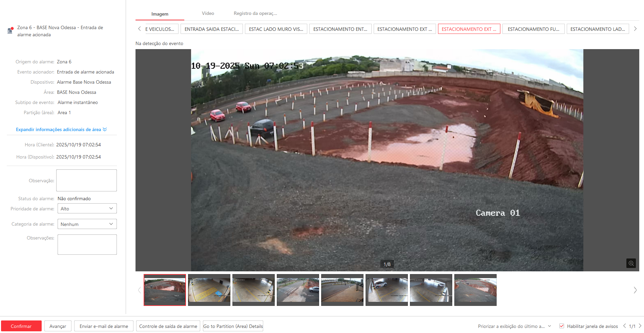Image resolution: width=644 pixels, height=333 pixels.
Task: Click the Confirmar button
Action: [21, 326]
